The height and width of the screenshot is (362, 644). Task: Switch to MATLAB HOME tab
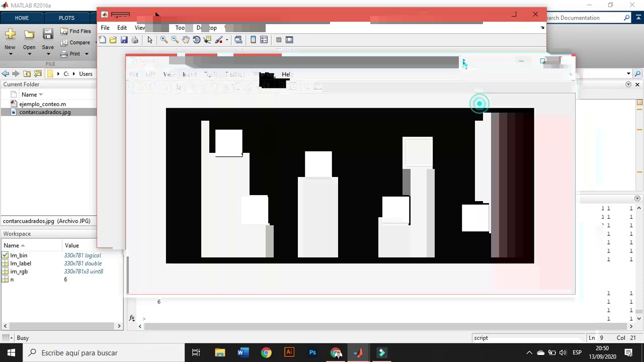(x=22, y=18)
